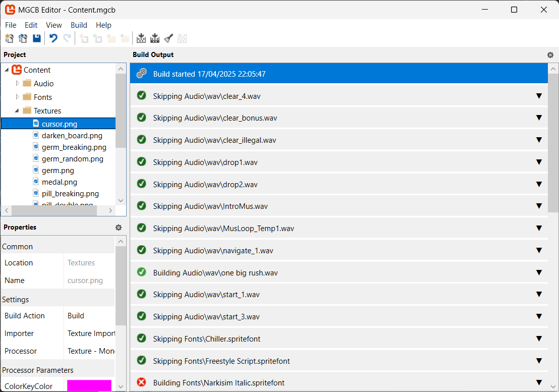Image resolution: width=559 pixels, height=392 pixels.
Task: Click the red error icon for Narkisim Italic.spritefont
Action: pyautogui.click(x=142, y=382)
